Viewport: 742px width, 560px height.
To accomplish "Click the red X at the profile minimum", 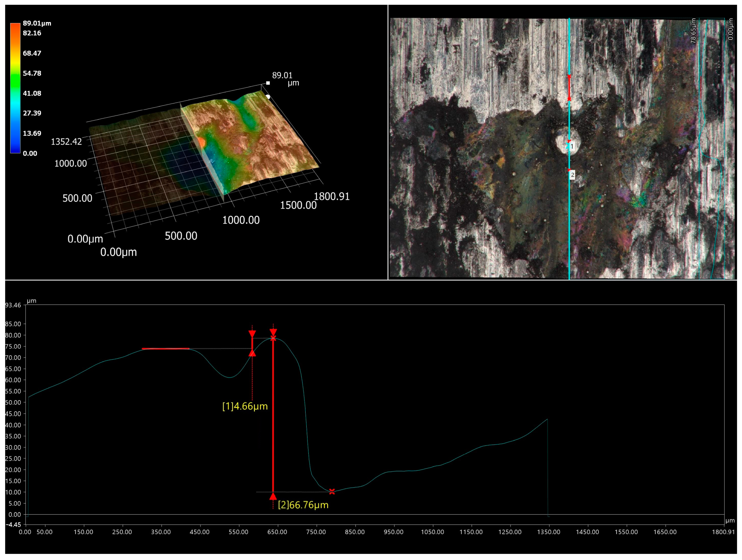I will pyautogui.click(x=332, y=492).
